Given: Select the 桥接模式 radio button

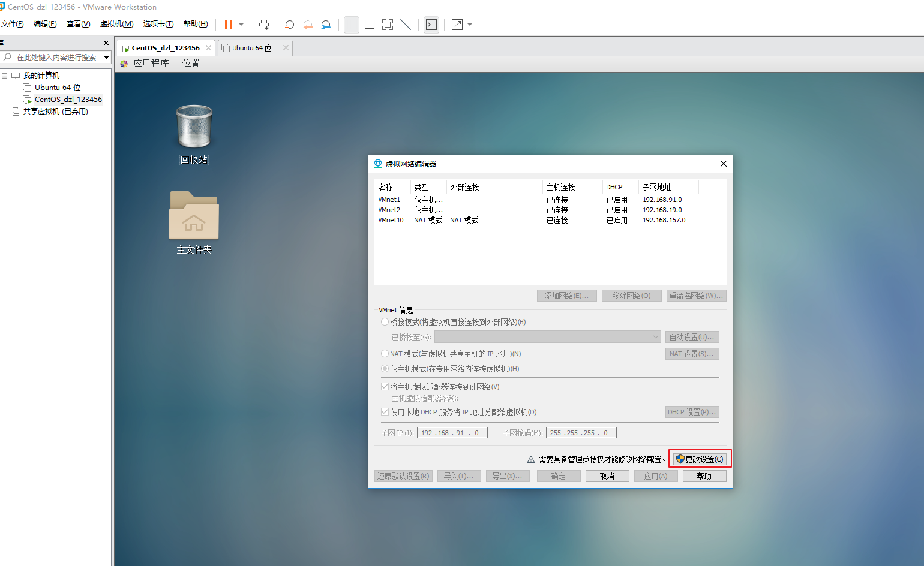Looking at the screenshot, I should coord(385,322).
